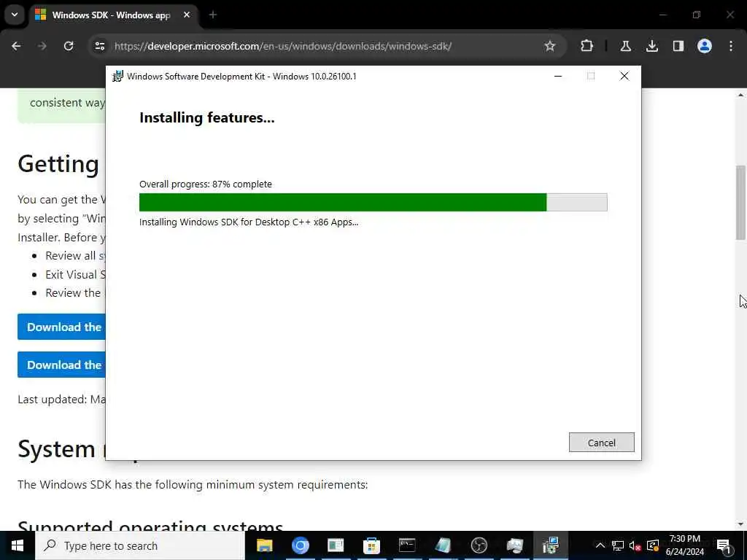Open network status tray icon
Screen dimensions: 747x560
pos(617,545)
